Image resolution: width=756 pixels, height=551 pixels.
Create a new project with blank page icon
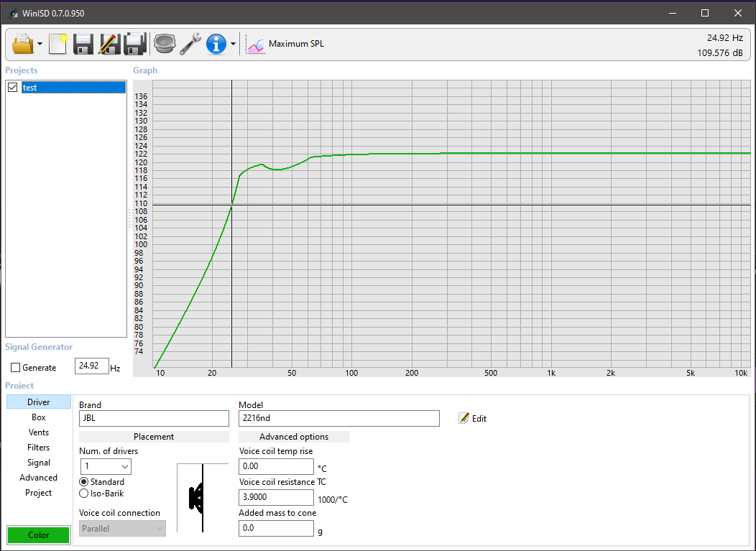(58, 44)
